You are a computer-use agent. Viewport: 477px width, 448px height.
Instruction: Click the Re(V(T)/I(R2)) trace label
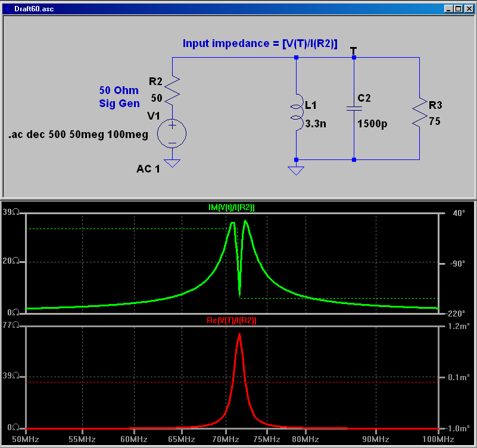(x=232, y=320)
